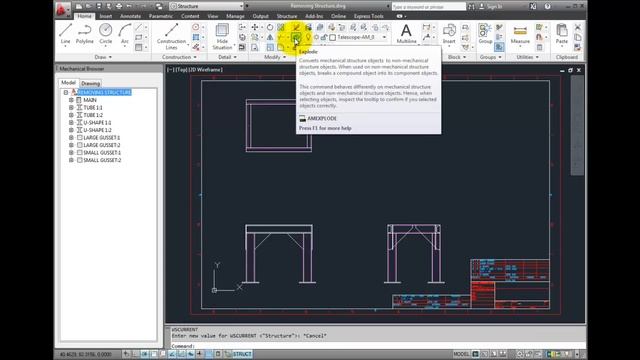The width and height of the screenshot is (640, 360).
Task: Click the Open file quick access icon
Action: click(89, 6)
